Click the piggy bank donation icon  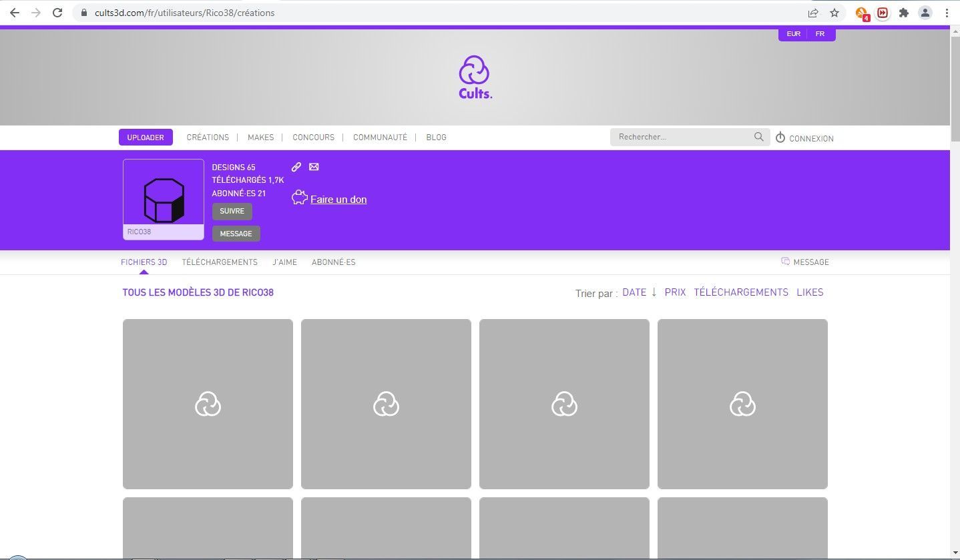[299, 198]
